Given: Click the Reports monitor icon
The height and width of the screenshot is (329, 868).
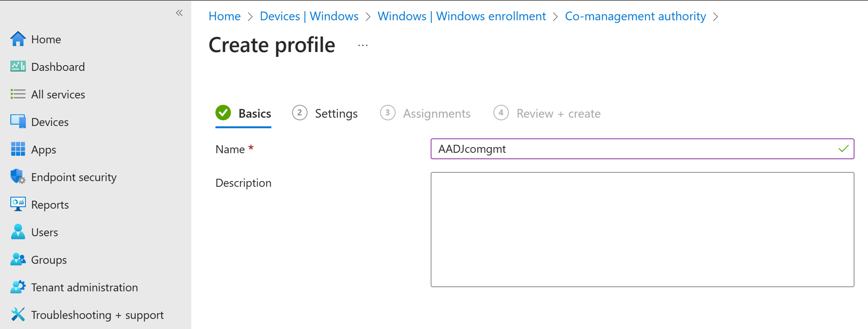Looking at the screenshot, I should tap(18, 204).
